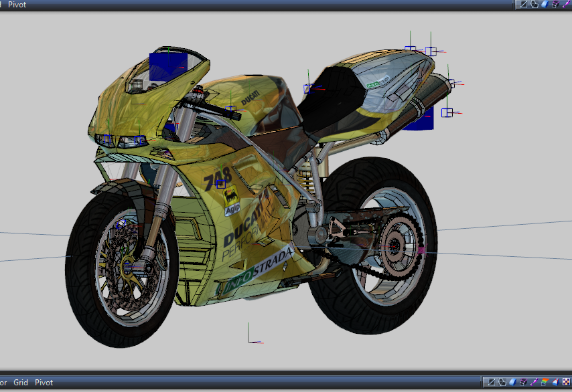Select the blue dummy box on the 748 decal
The image size is (572, 392).
click(x=221, y=184)
